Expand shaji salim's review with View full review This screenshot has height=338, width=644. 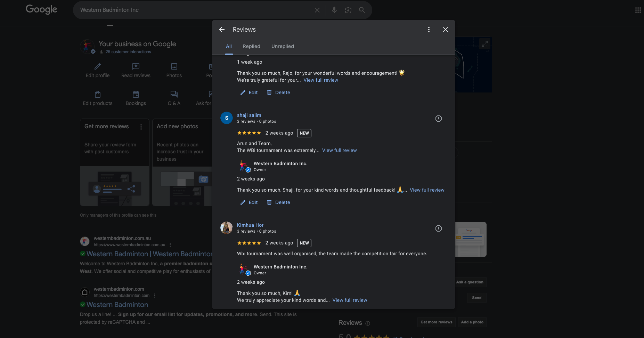(339, 150)
